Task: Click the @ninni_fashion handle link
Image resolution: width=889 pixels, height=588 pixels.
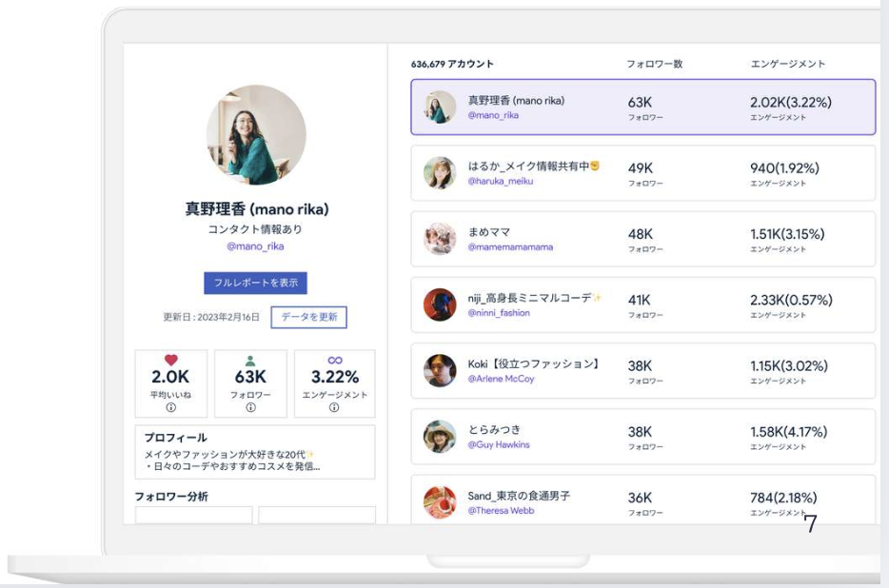Action: (x=499, y=313)
